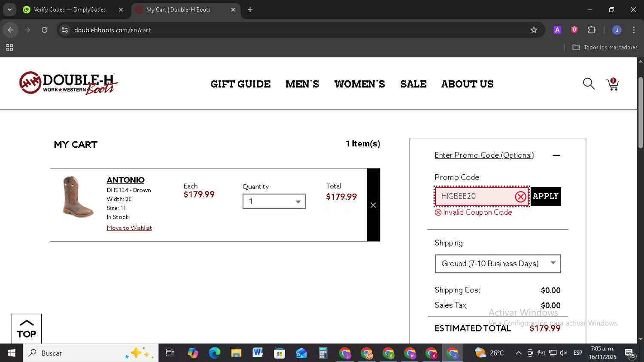View site information icon in address bar
This screenshot has height=362, width=644.
pyautogui.click(x=65, y=30)
